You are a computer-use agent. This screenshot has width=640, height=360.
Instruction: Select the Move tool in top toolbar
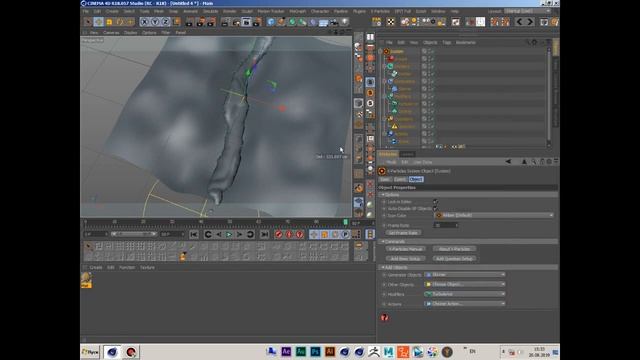99,22
